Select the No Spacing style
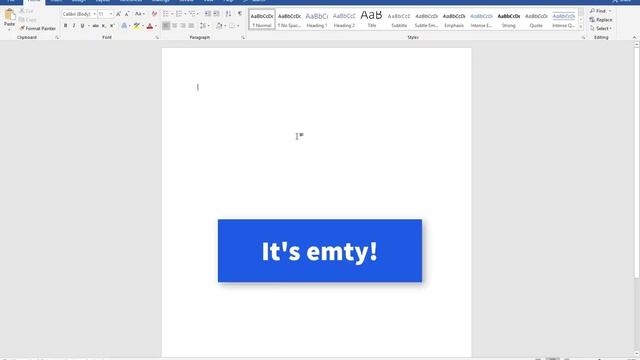The width and height of the screenshot is (640, 360). (x=289, y=19)
